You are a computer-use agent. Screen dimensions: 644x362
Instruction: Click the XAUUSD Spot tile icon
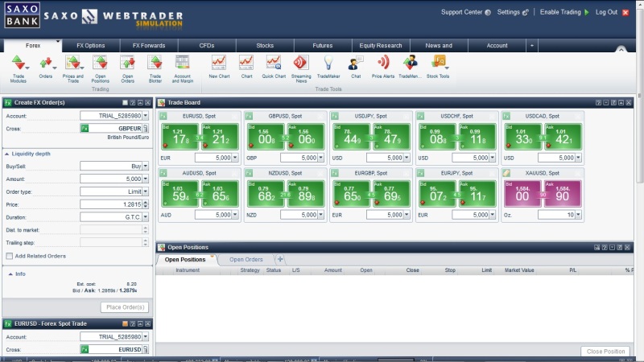point(506,173)
